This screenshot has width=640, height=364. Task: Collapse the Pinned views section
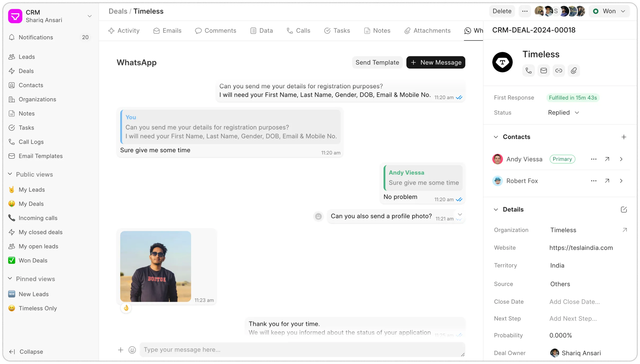click(10, 279)
